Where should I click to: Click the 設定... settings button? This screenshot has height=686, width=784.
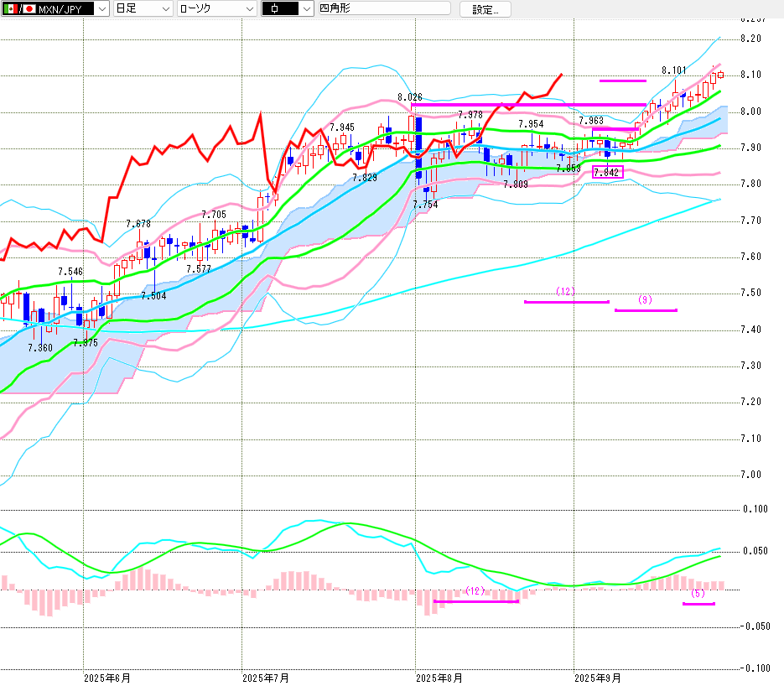[490, 10]
